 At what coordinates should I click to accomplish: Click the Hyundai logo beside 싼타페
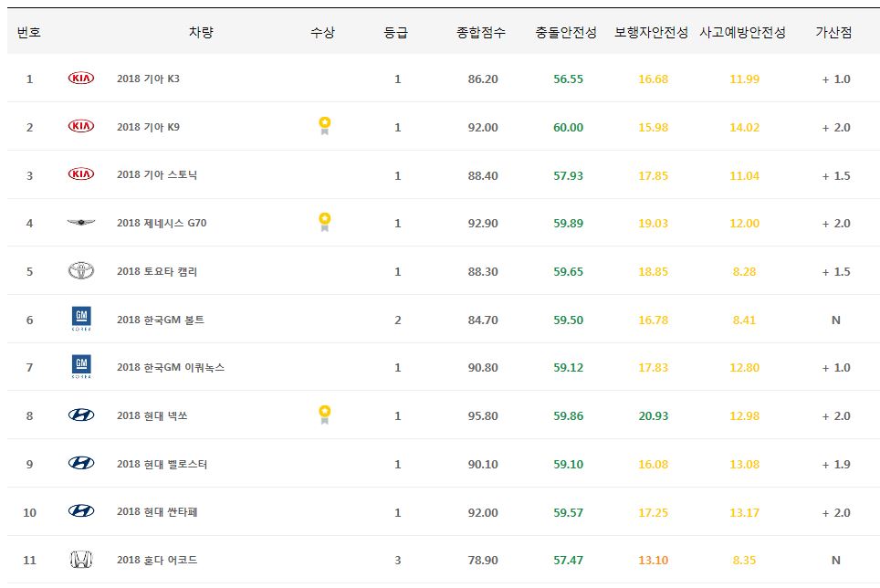[81, 511]
